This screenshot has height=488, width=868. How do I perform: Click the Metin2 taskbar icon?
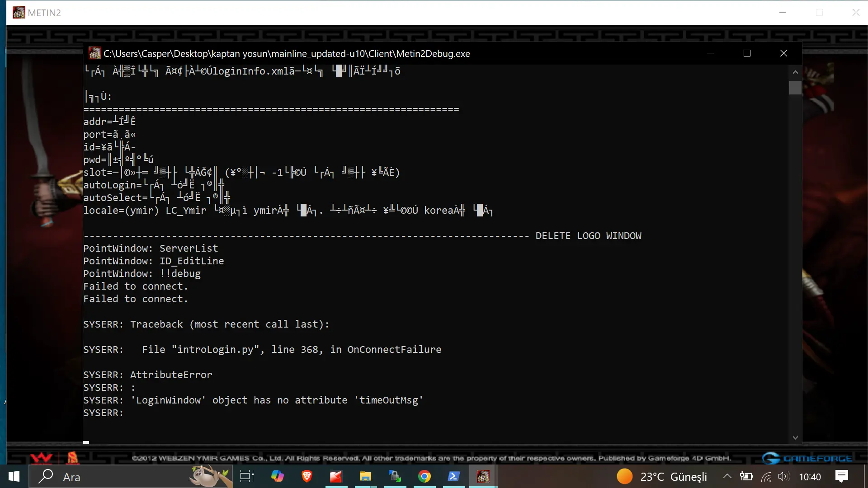coord(483,477)
